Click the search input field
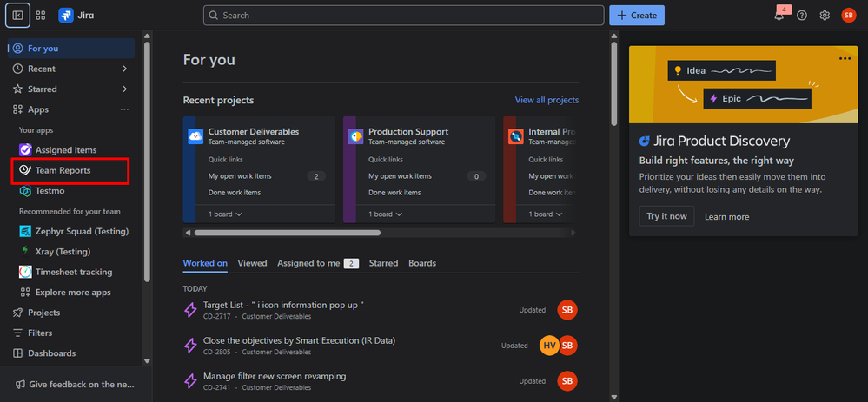This screenshot has width=868, height=402. [x=403, y=16]
